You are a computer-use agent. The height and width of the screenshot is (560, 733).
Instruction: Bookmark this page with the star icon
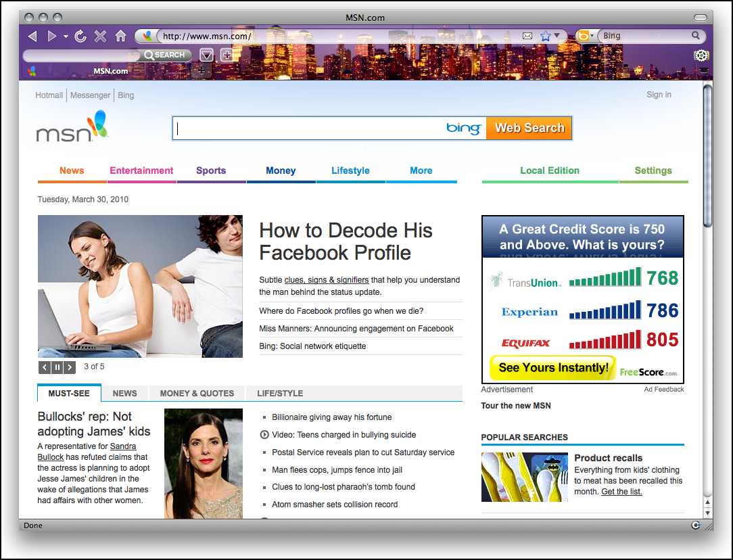tap(545, 36)
